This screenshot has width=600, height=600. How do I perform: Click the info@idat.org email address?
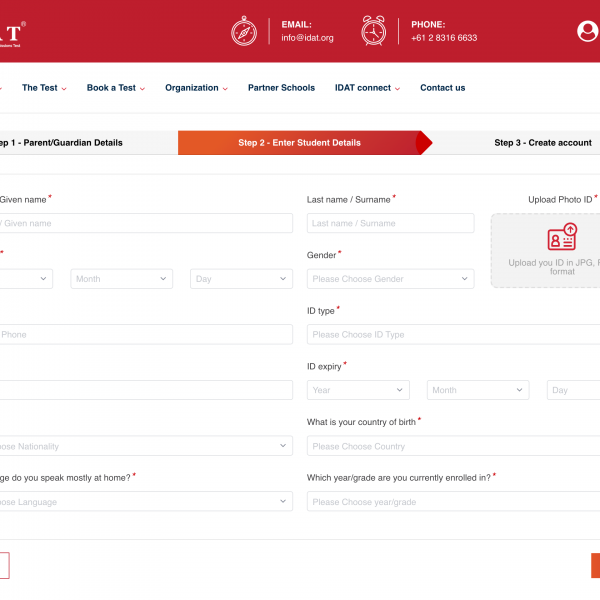click(307, 38)
